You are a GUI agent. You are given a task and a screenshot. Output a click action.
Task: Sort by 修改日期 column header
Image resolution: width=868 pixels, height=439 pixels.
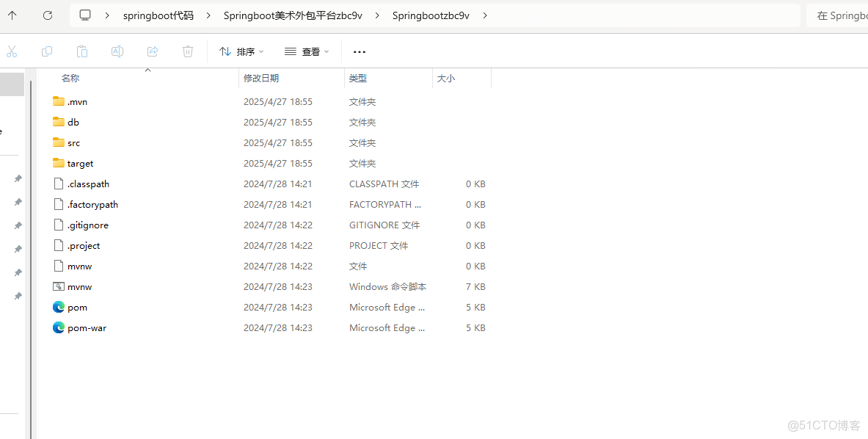point(261,78)
